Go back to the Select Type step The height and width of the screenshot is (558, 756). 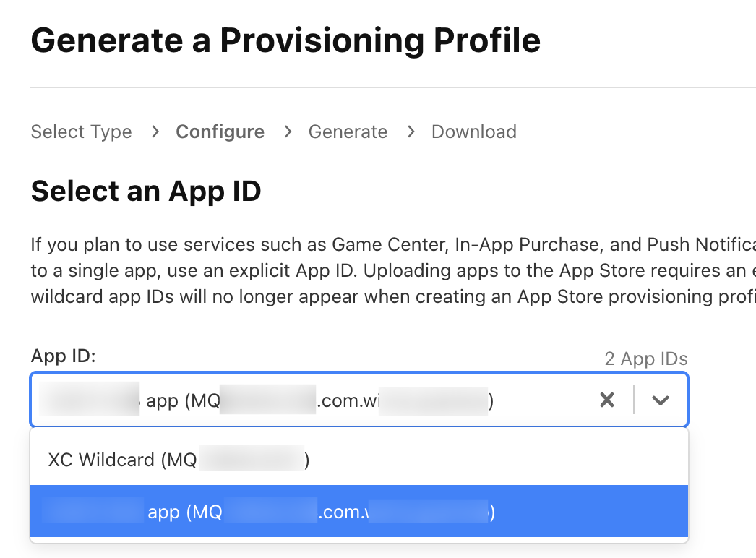coord(81,132)
